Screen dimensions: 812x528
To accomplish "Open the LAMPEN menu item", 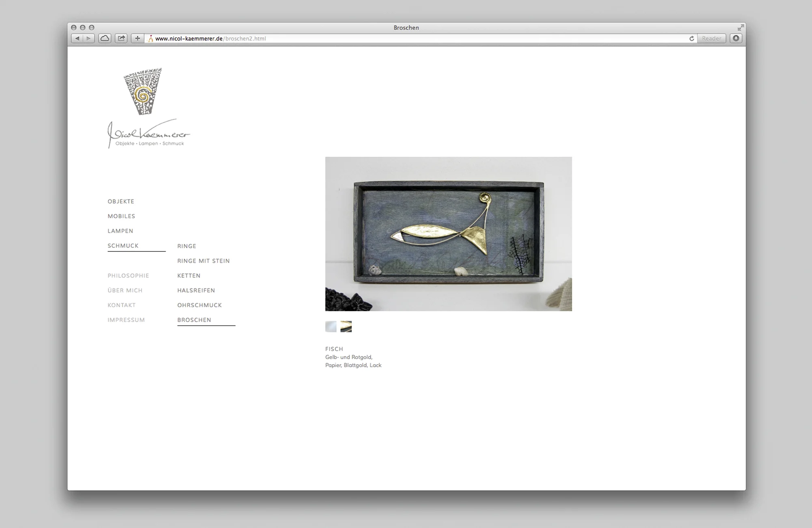I will tap(120, 231).
